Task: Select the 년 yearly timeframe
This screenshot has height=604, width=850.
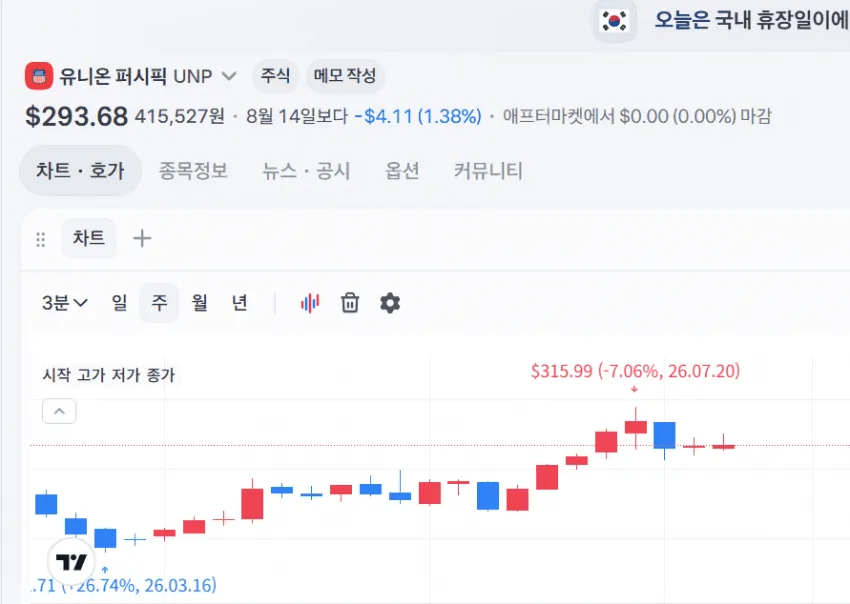Action: click(x=240, y=303)
